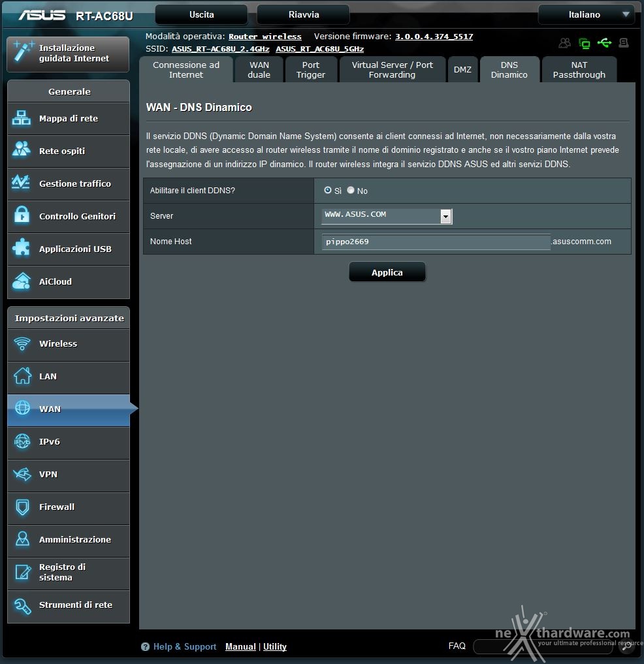
Task: Click the Controllo Genitori padlock icon
Action: 22,215
